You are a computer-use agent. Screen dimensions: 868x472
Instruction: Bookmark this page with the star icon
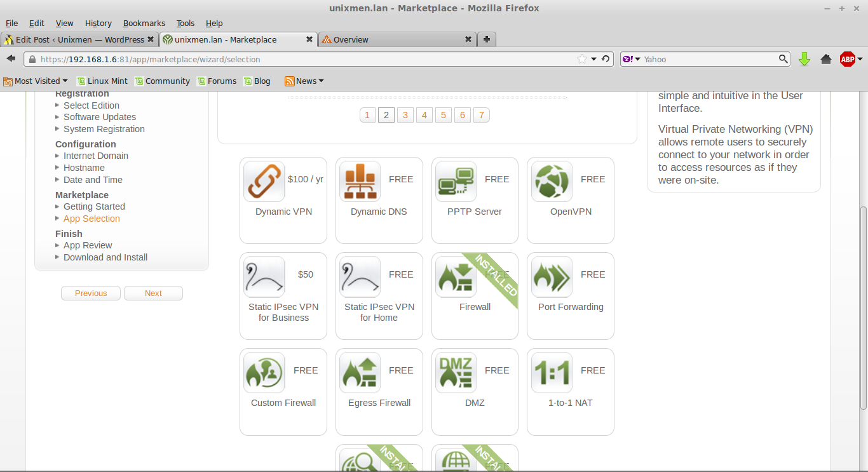pyautogui.click(x=582, y=59)
